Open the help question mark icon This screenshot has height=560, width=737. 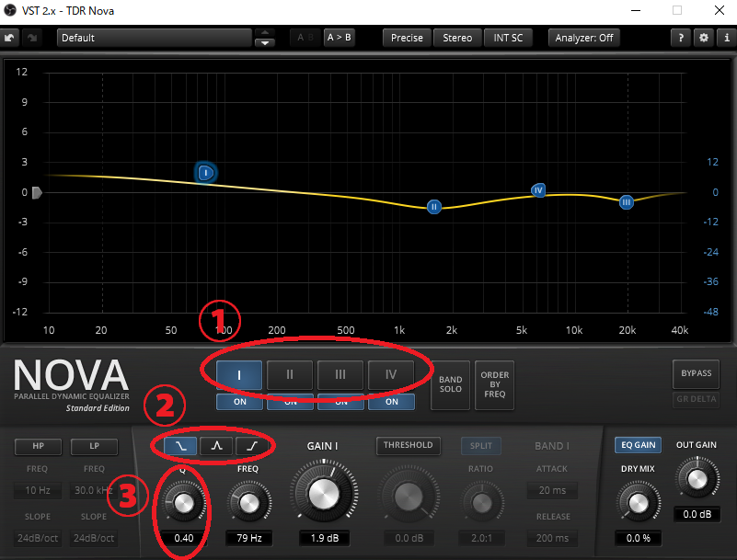680,38
